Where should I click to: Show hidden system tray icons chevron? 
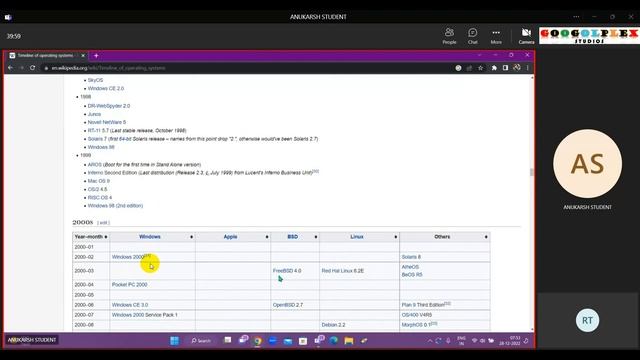click(x=430, y=341)
